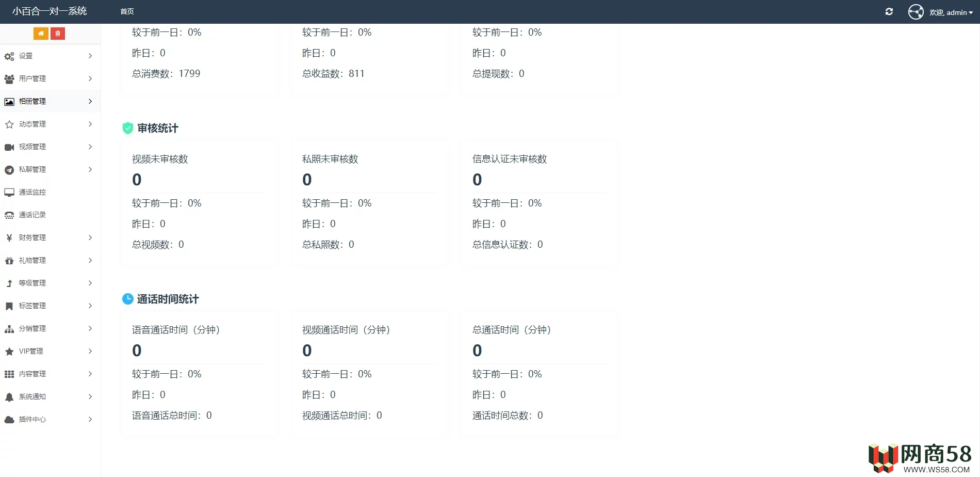Click the 小百合一对一系统 title link
Image resolution: width=980 pixels, height=477 pixels.
click(x=50, y=11)
